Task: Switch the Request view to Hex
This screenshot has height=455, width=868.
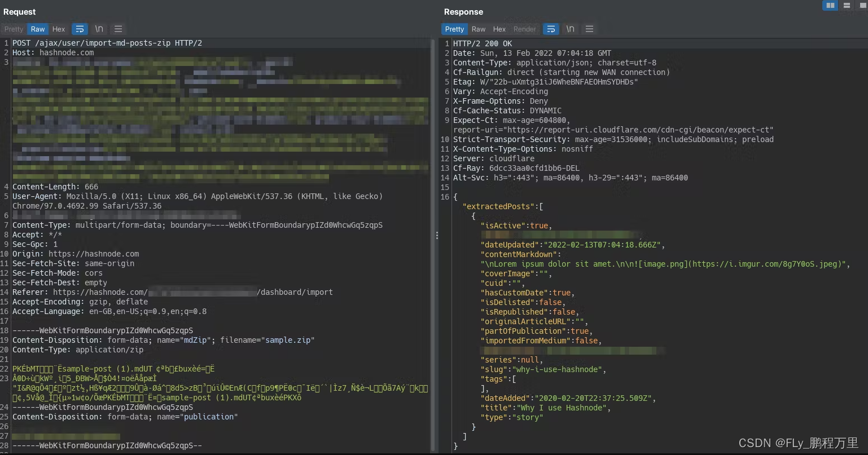Action: click(59, 29)
